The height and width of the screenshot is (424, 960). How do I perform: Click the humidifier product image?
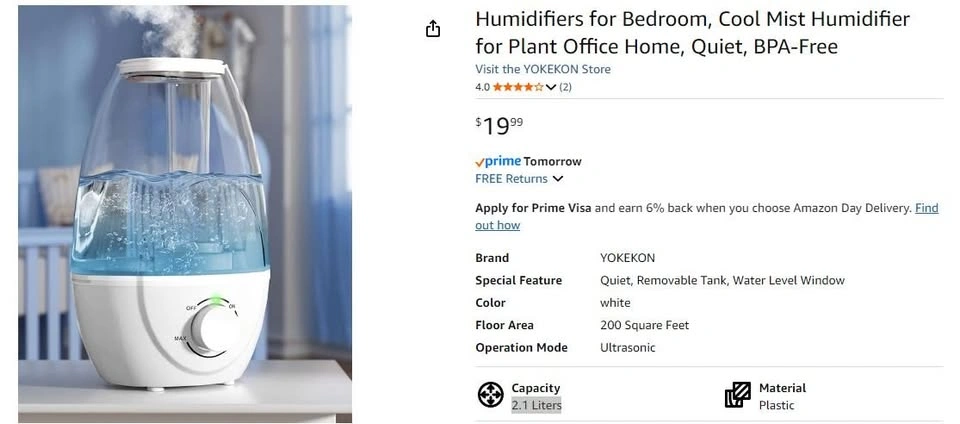(x=185, y=213)
